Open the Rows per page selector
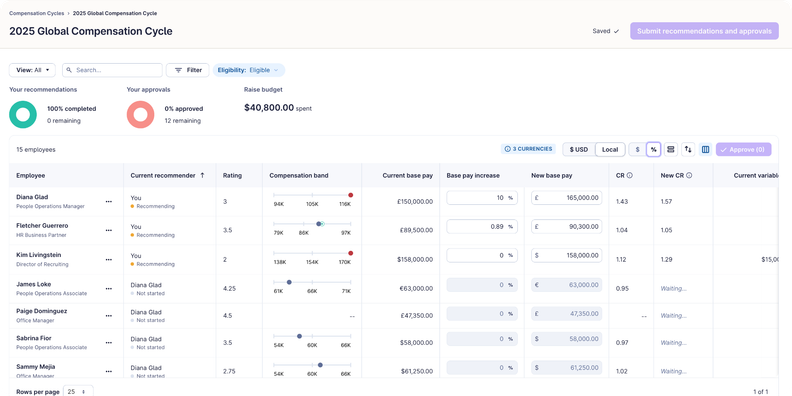This screenshot has height=396, width=792. 78,391
